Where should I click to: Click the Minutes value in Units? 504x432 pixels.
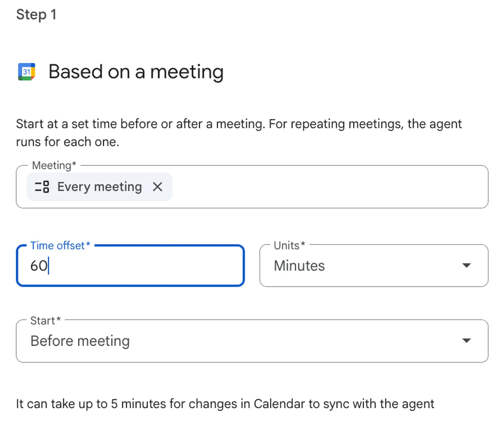[299, 266]
